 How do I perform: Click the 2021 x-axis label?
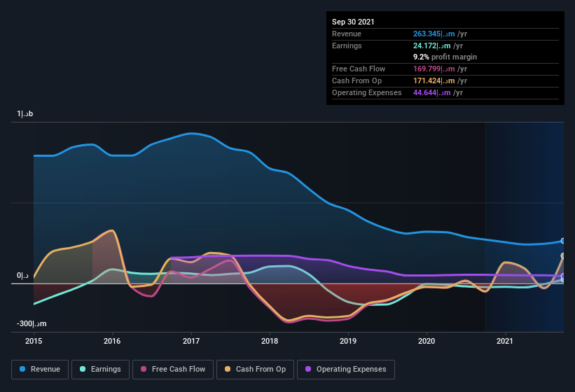coord(505,341)
